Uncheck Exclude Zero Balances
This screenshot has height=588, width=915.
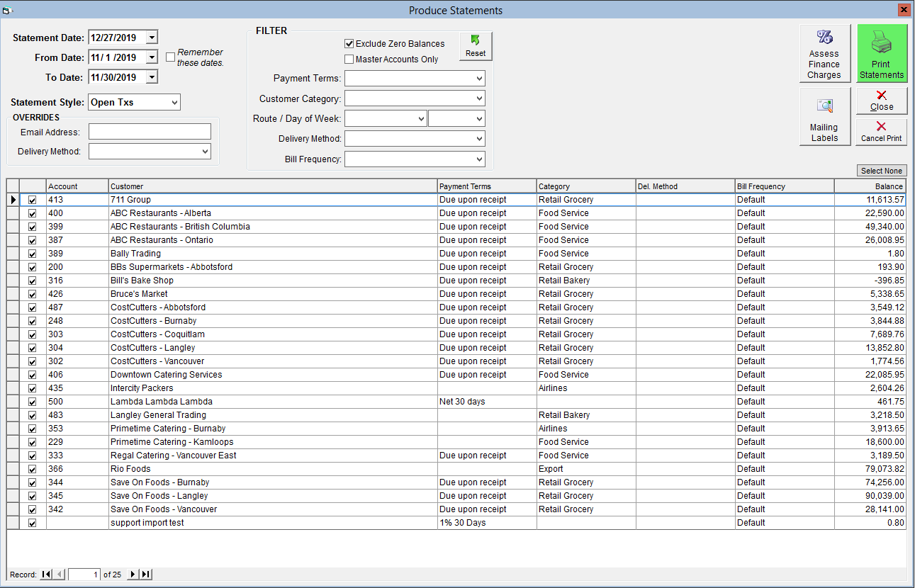point(349,44)
